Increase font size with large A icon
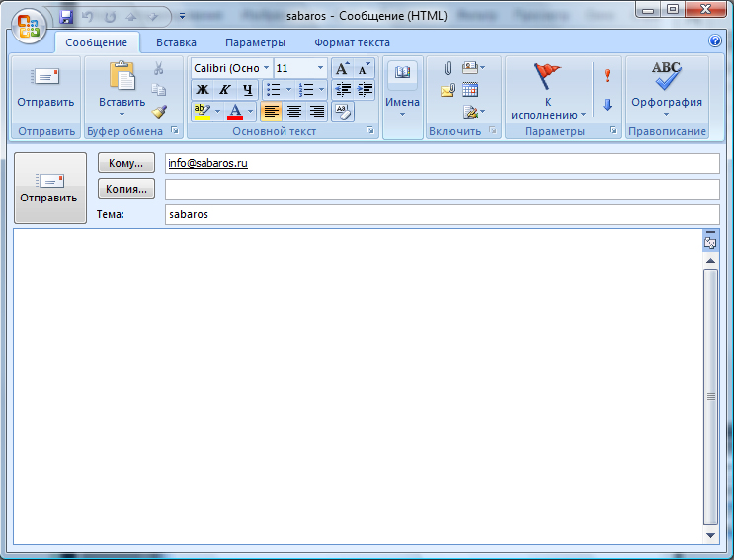Image resolution: width=734 pixels, height=560 pixels. (x=342, y=68)
